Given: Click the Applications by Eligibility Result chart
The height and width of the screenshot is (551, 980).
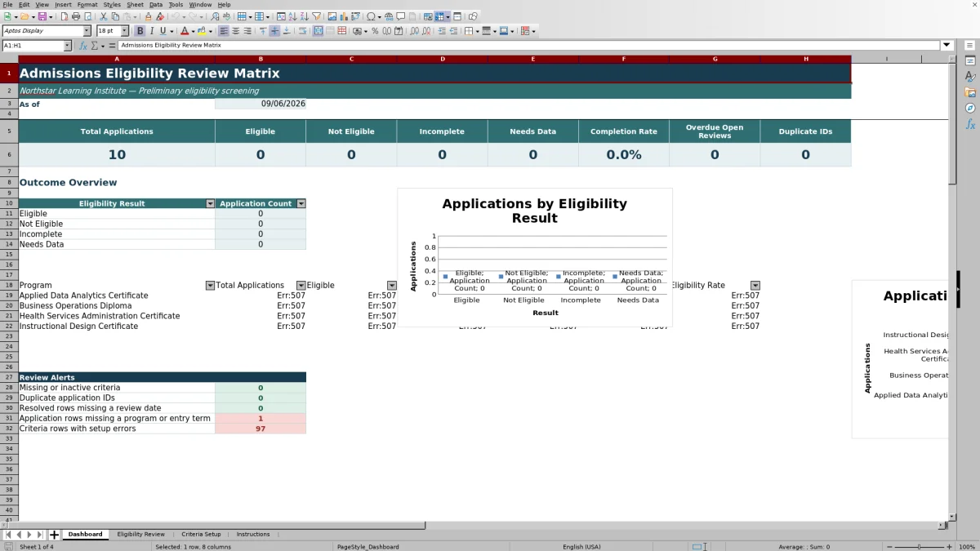Looking at the screenshot, I should 535,258.
